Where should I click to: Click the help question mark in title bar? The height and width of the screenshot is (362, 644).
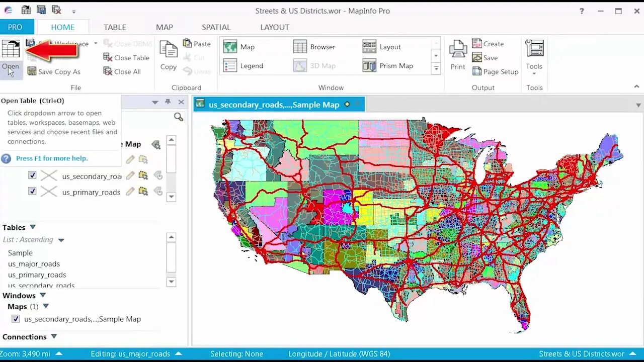[x=582, y=11]
